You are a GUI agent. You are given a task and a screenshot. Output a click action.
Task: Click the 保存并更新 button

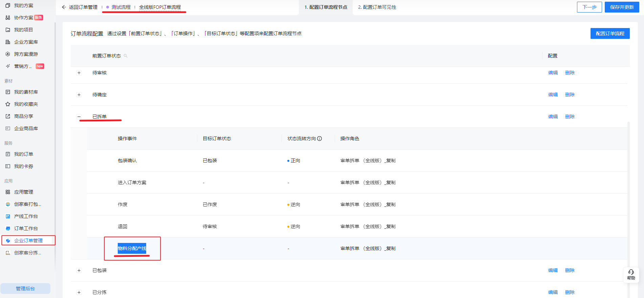pyautogui.click(x=622, y=7)
